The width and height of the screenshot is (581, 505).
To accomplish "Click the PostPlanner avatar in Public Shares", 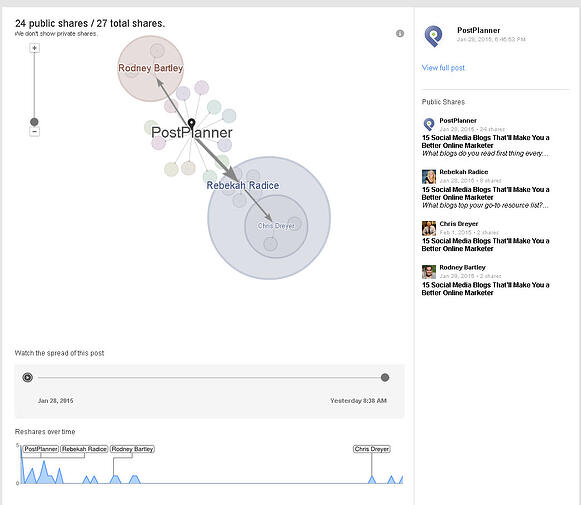I will pyautogui.click(x=429, y=124).
